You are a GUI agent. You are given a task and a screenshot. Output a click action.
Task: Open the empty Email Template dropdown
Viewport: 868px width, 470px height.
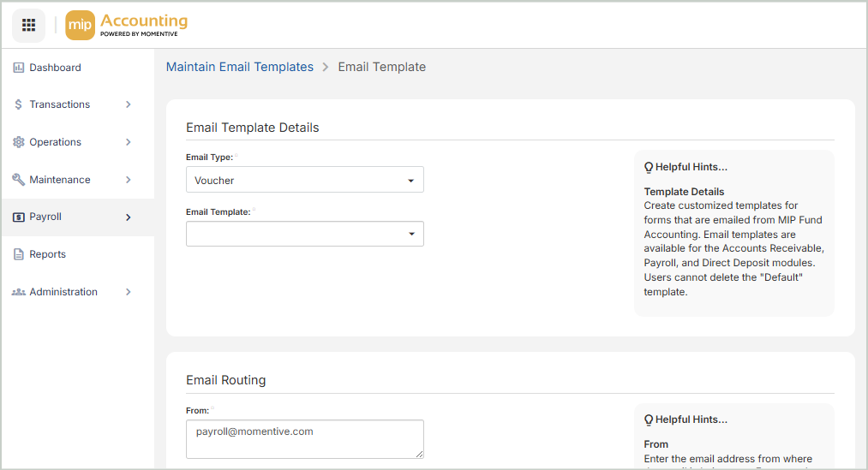(x=304, y=234)
